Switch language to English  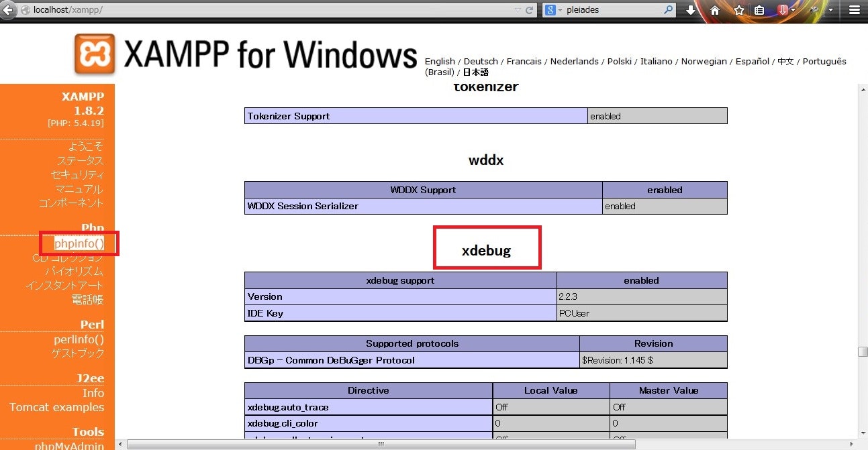click(440, 61)
